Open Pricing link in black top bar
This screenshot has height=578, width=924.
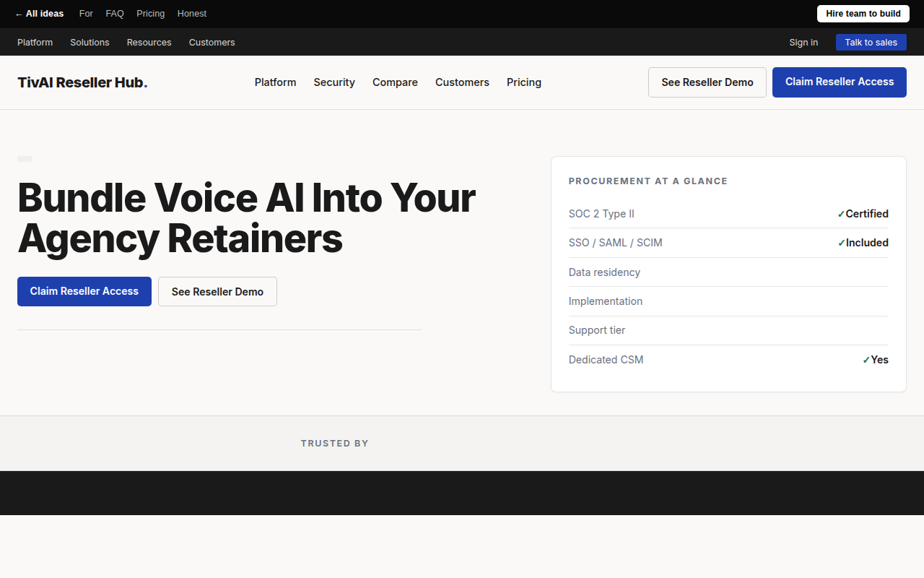click(151, 14)
